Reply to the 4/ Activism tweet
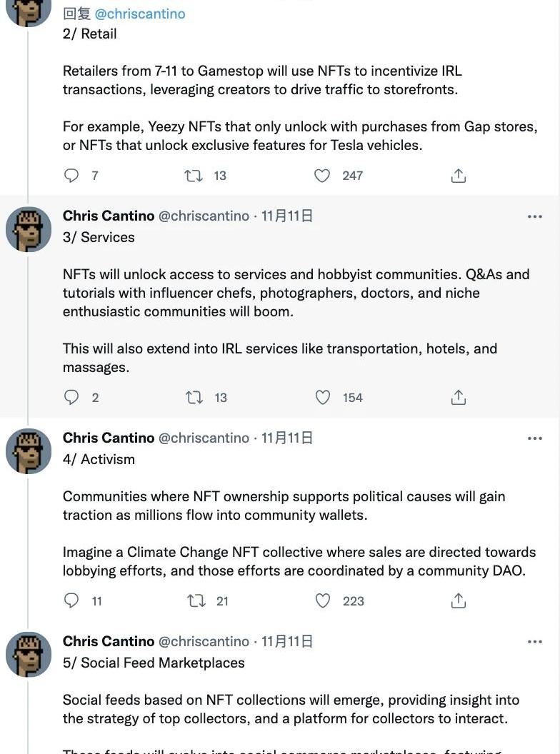This screenshot has width=560, height=754. (71, 600)
